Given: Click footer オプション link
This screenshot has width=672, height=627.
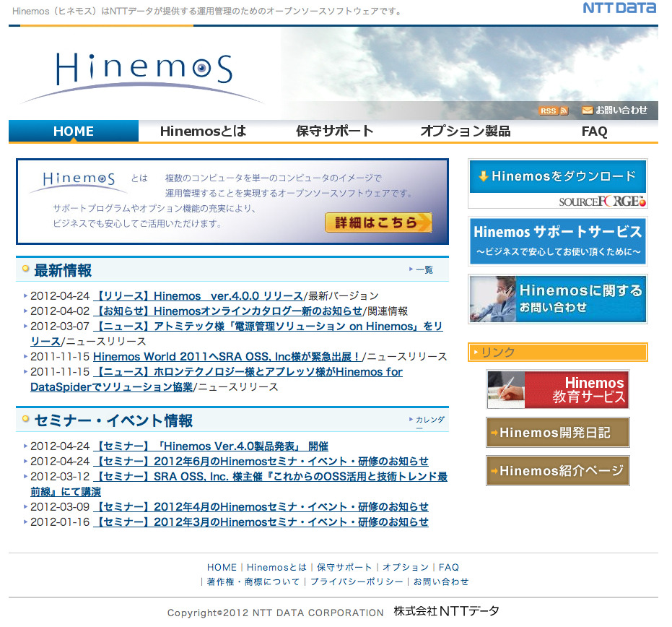Looking at the screenshot, I should [406, 567].
